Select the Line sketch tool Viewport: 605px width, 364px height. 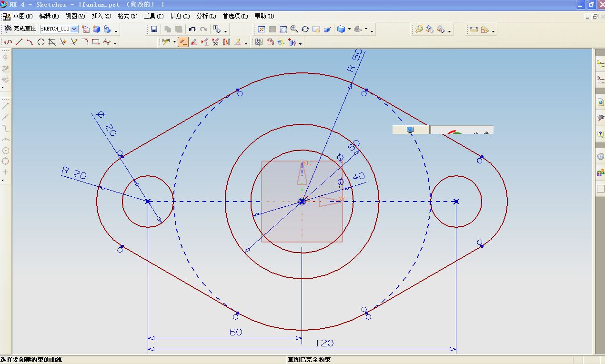pyautogui.click(x=19, y=42)
